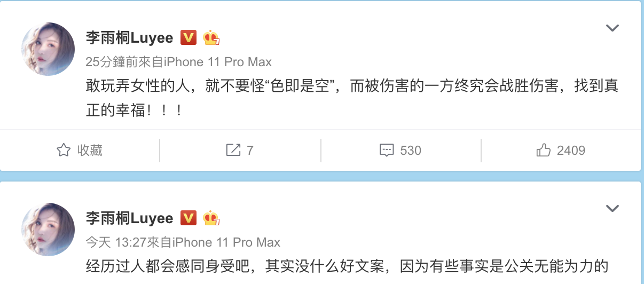Open 李雨桐Luyee profile from first post name
The width and height of the screenshot is (644, 284).
click(130, 38)
